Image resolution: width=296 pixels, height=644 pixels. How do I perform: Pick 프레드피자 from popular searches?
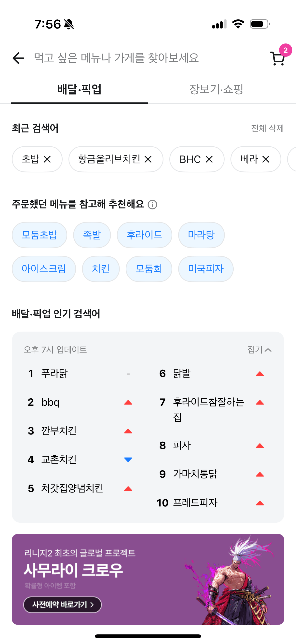[195, 503]
